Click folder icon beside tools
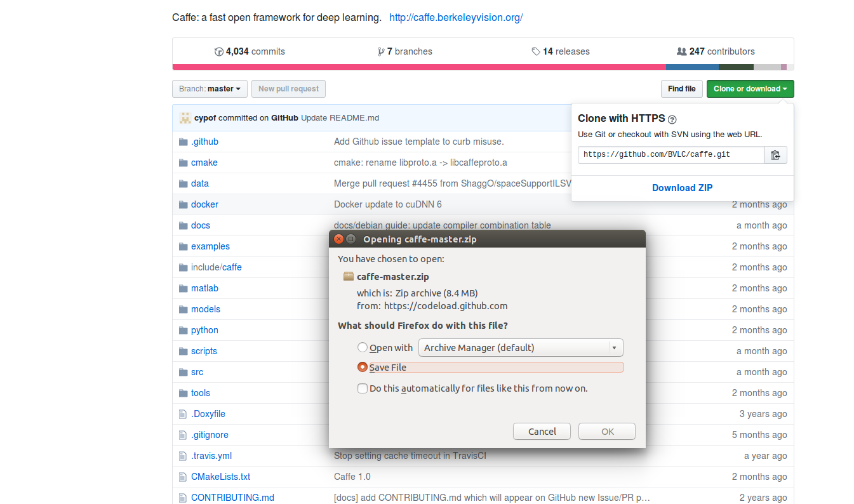Image resolution: width=854 pixels, height=504 pixels. pos(183,393)
